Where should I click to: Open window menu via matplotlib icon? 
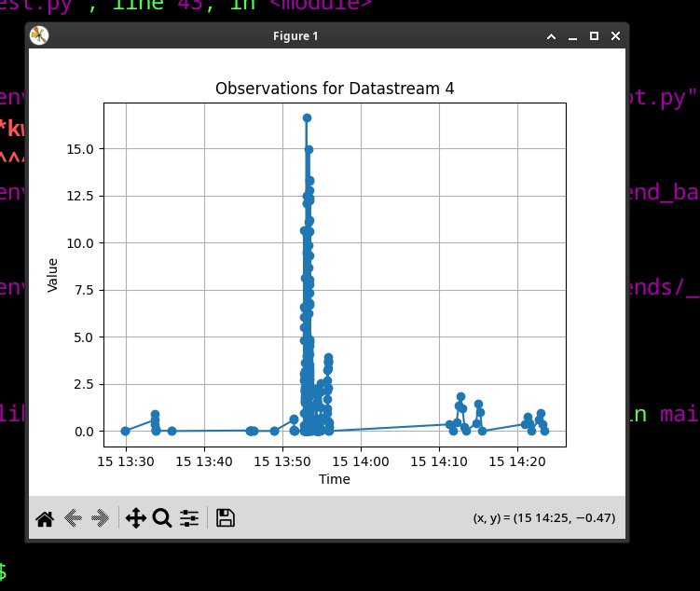click(x=39, y=36)
